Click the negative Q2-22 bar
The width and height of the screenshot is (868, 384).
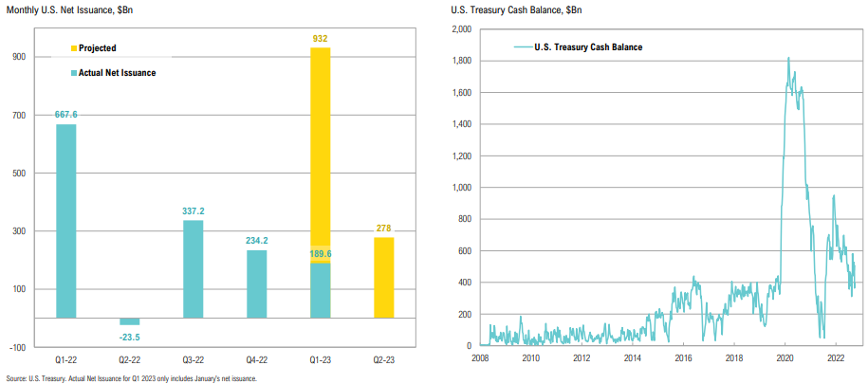point(130,321)
